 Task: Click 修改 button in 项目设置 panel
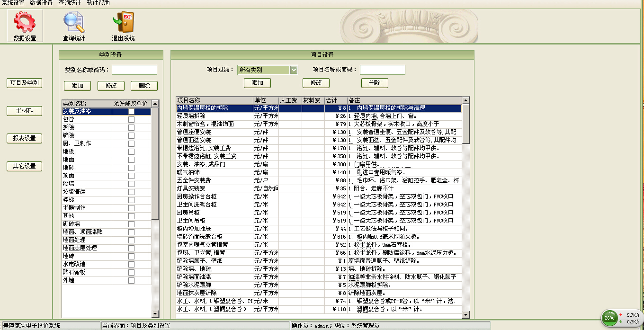point(316,83)
